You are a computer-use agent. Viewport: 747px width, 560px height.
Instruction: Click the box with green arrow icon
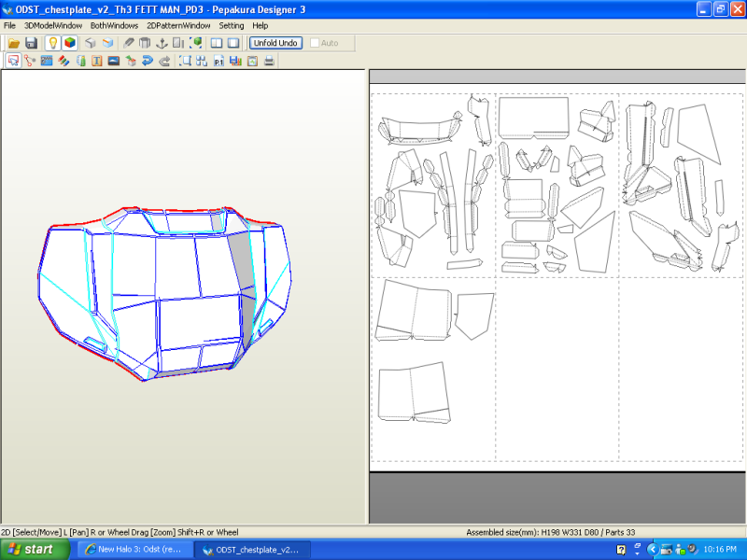pyautogui.click(x=131, y=61)
